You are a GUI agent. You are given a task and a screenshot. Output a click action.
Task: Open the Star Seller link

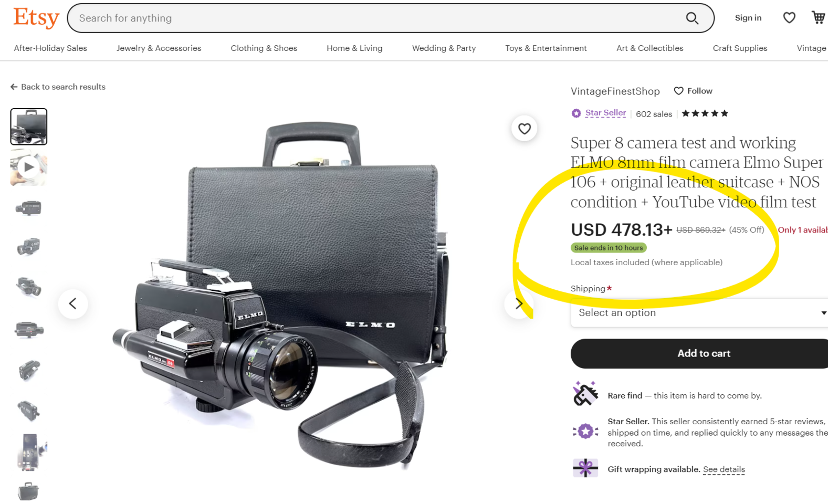coord(605,113)
